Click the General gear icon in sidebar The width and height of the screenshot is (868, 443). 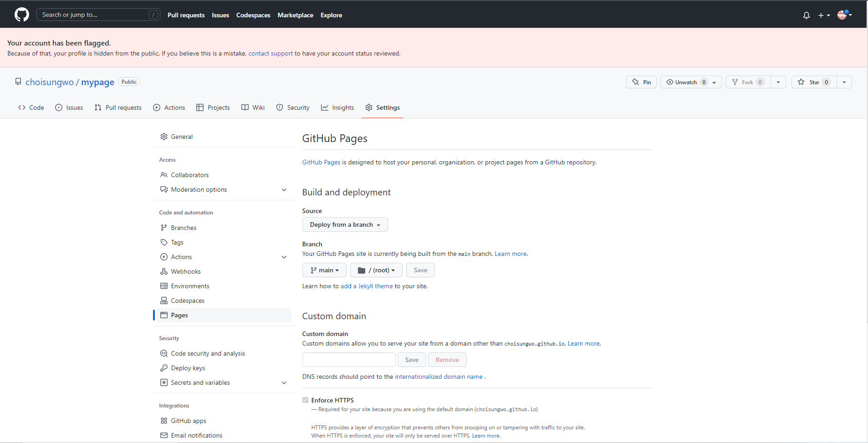(x=164, y=137)
